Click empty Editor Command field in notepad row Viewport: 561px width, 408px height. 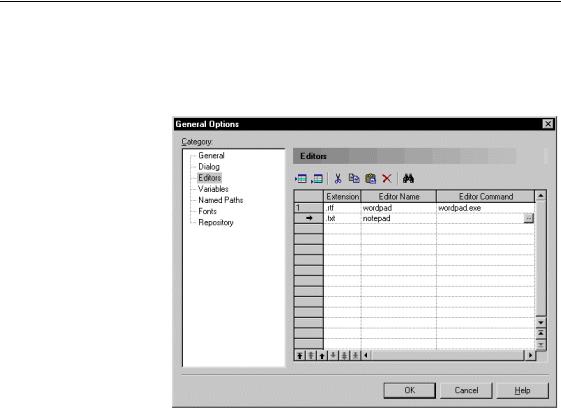(480, 218)
